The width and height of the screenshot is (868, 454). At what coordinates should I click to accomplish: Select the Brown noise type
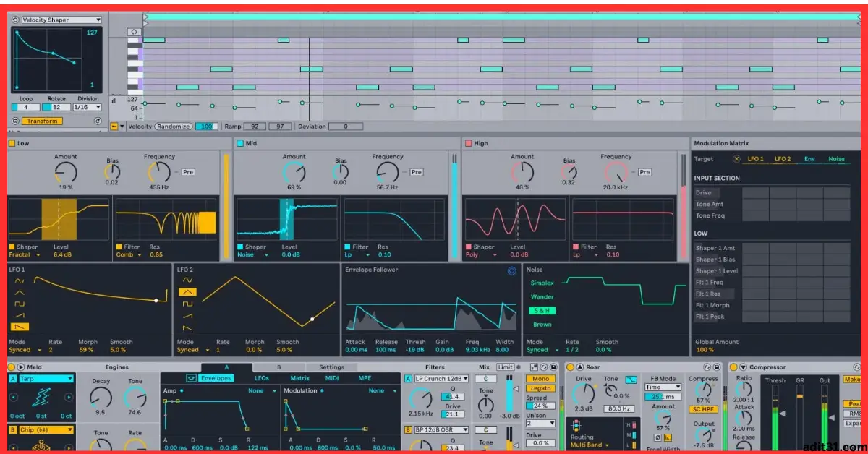click(542, 325)
